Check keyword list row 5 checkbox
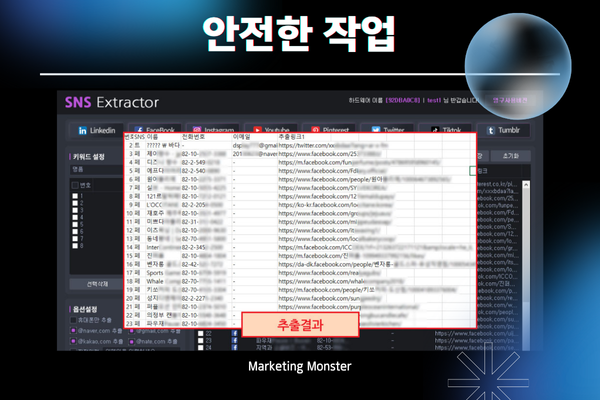Viewport: 600px width, 400px height. pos(75,224)
